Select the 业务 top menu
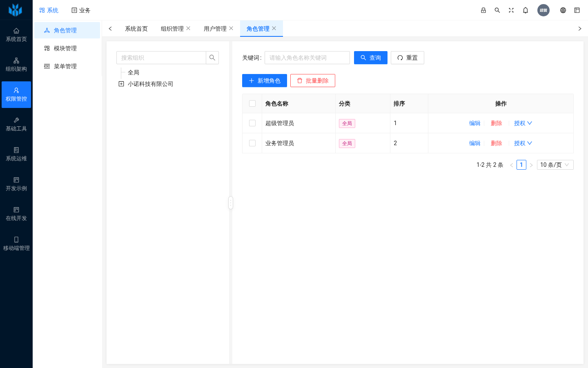 [x=81, y=10]
